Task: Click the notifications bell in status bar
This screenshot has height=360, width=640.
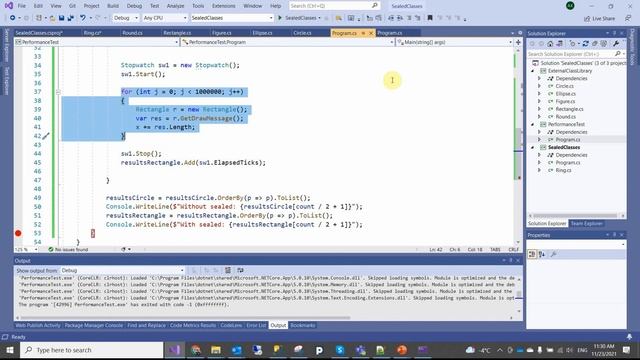Action: point(629,337)
